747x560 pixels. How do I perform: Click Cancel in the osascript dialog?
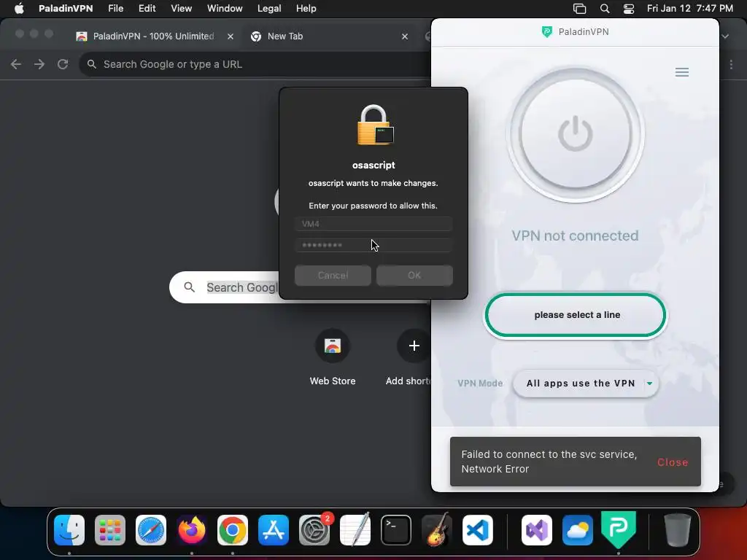pos(333,275)
